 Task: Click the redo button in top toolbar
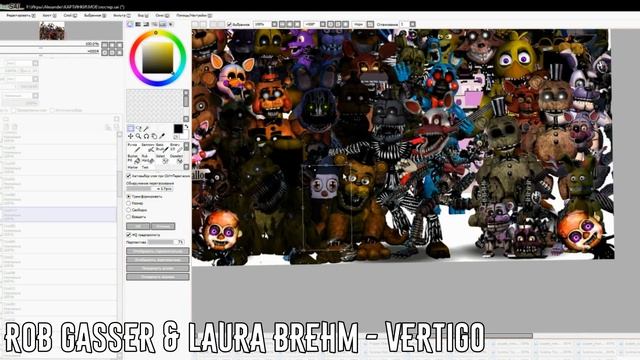[203, 24]
